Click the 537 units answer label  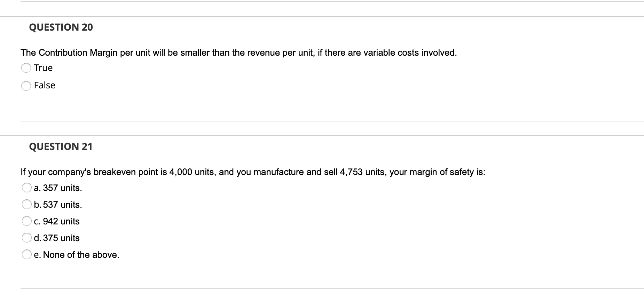(58, 205)
